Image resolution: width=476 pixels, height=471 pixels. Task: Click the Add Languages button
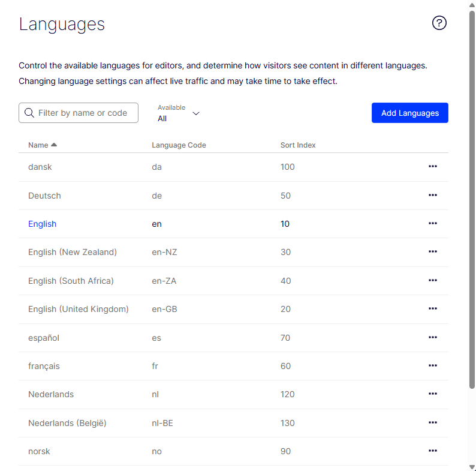click(x=410, y=113)
